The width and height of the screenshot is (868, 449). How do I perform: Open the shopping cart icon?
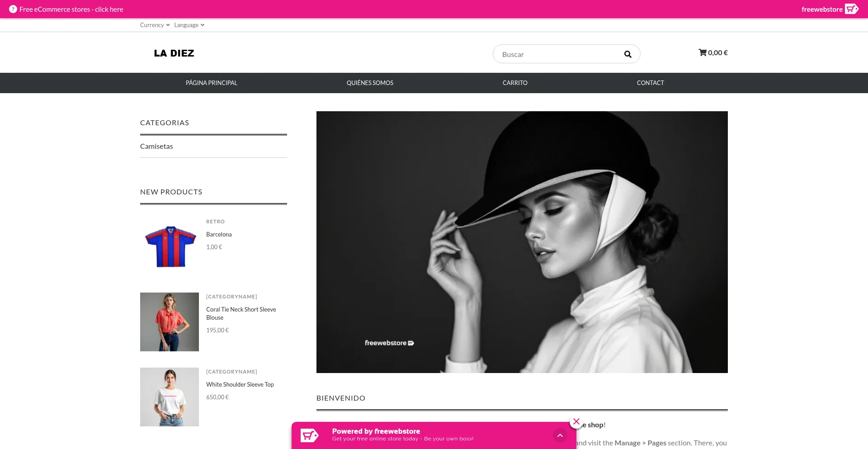click(703, 52)
